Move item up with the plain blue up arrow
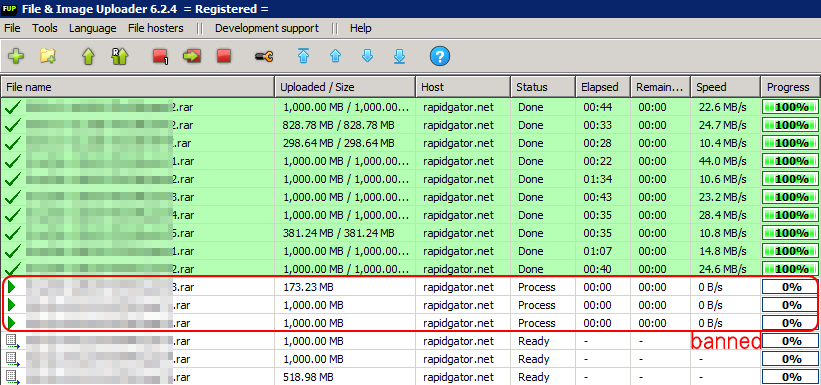 336,57
